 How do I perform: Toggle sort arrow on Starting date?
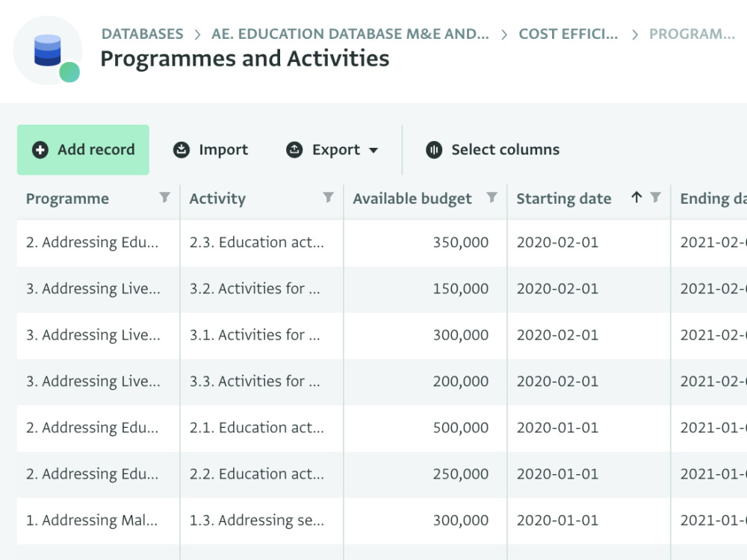click(636, 197)
